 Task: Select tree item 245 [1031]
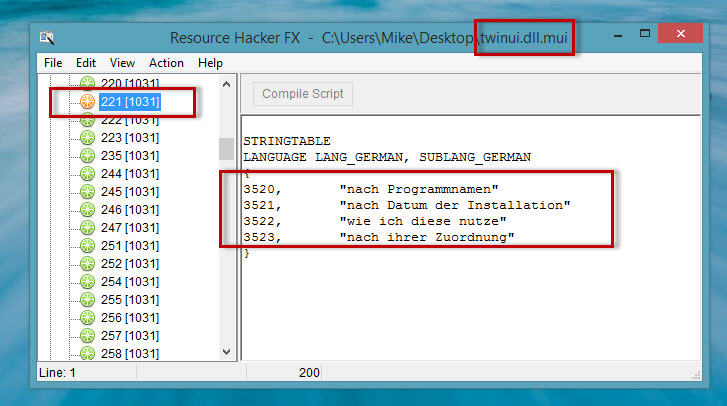coord(130,191)
